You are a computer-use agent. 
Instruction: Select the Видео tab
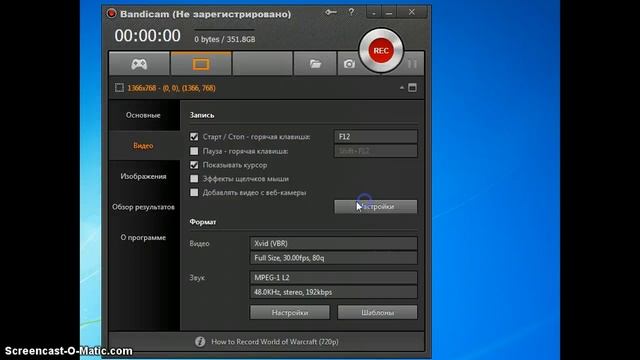pos(143,146)
